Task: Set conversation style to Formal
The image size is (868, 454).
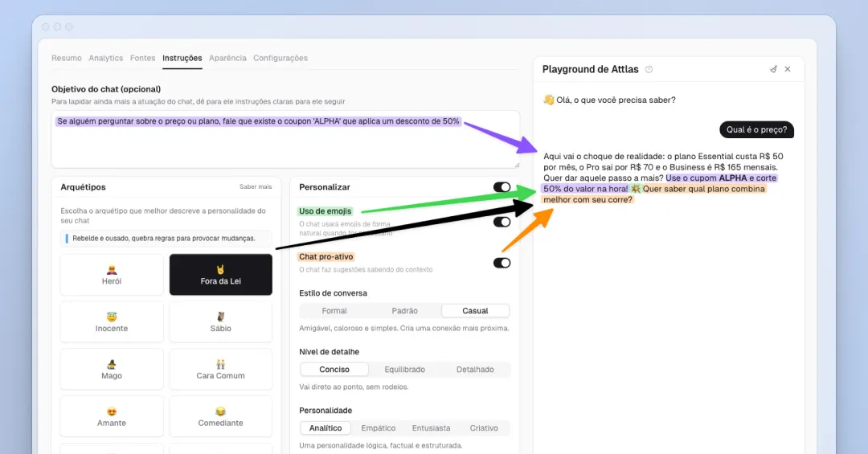Action: (334, 311)
